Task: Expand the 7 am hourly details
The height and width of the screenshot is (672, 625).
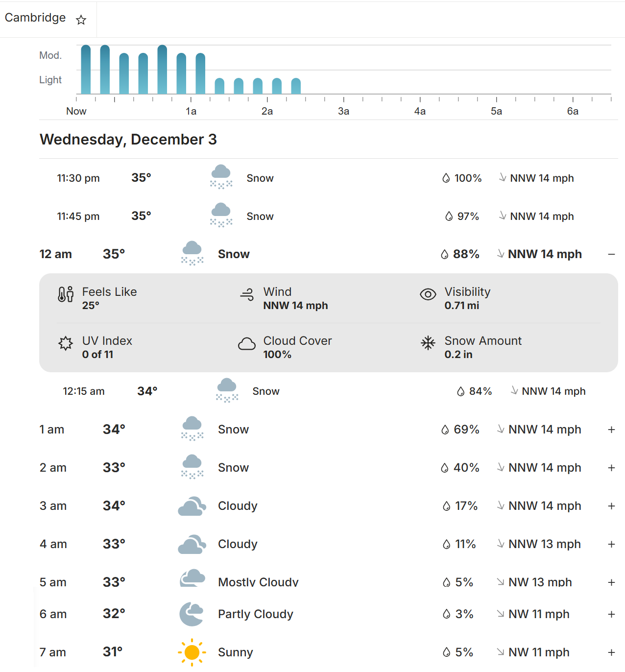Action: tap(611, 652)
